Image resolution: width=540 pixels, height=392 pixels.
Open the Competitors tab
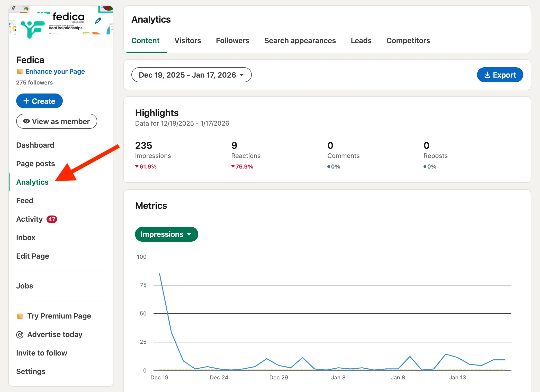(x=408, y=41)
